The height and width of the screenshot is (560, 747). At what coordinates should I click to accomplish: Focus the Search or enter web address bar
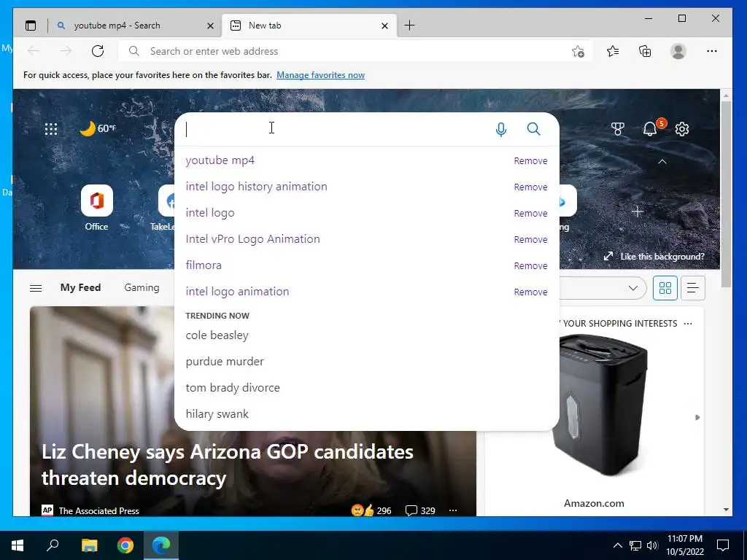[355, 51]
